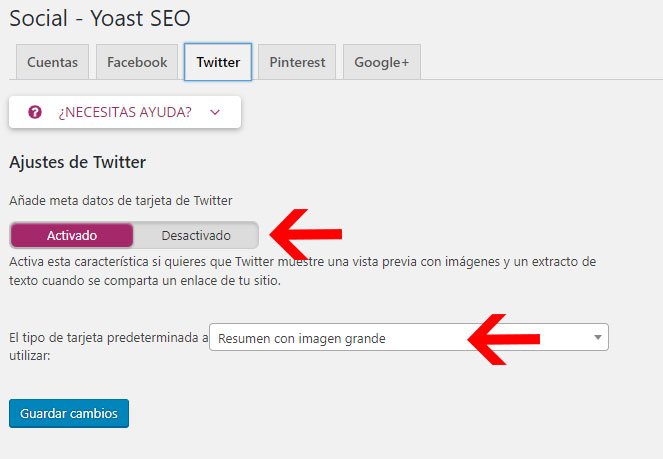663x459 pixels.
Task: Expand help panel via the chevron arrow
Action: [215, 112]
